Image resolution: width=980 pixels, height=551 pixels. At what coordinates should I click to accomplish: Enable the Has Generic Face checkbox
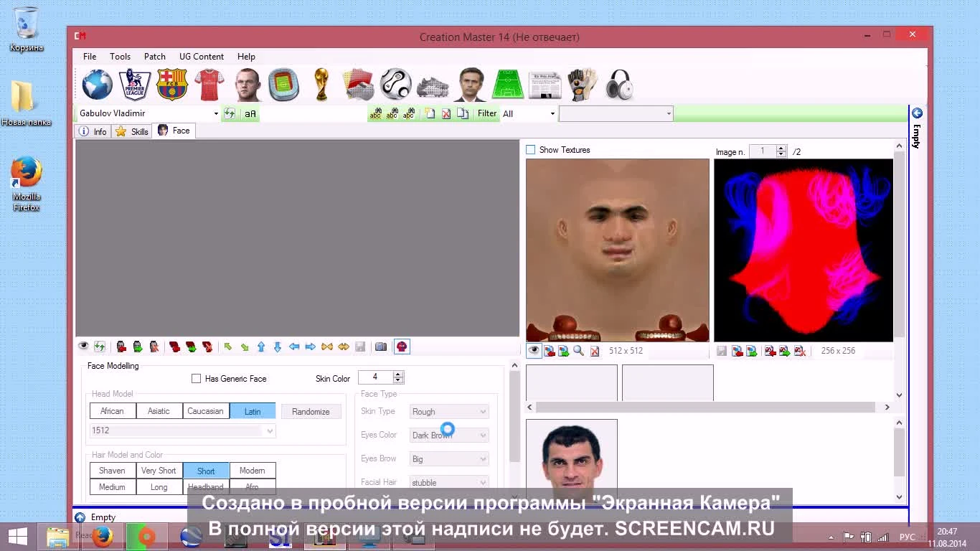pos(194,379)
